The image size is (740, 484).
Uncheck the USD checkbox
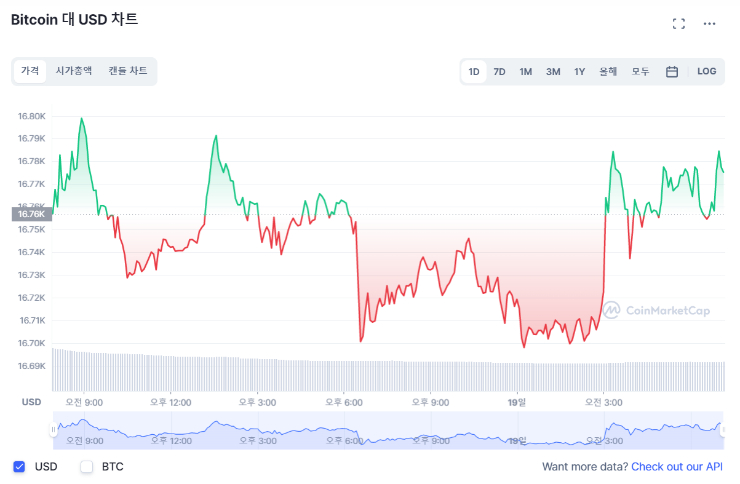click(x=19, y=466)
